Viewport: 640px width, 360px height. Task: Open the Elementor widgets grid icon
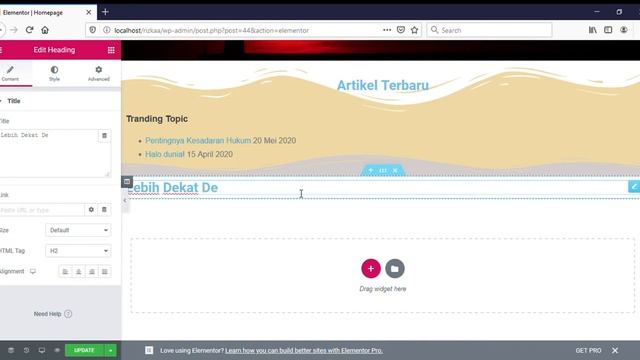(x=111, y=50)
